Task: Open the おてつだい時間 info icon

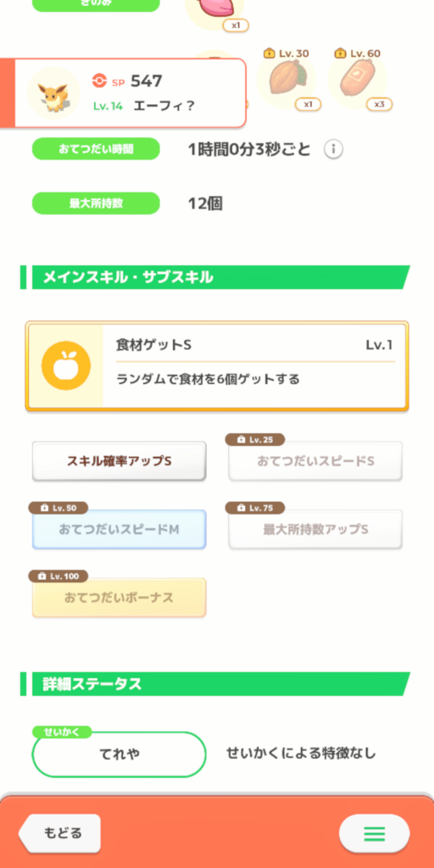Action: 333,149
